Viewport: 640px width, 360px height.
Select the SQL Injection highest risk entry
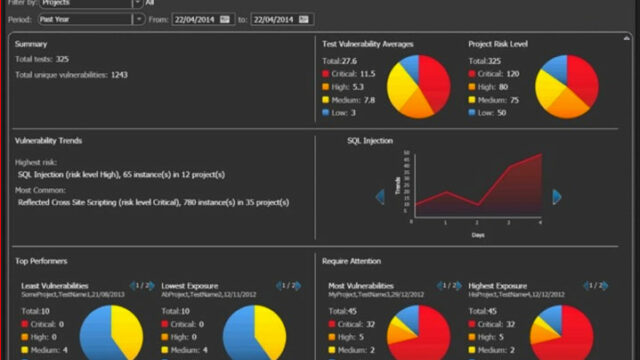pyautogui.click(x=121, y=174)
